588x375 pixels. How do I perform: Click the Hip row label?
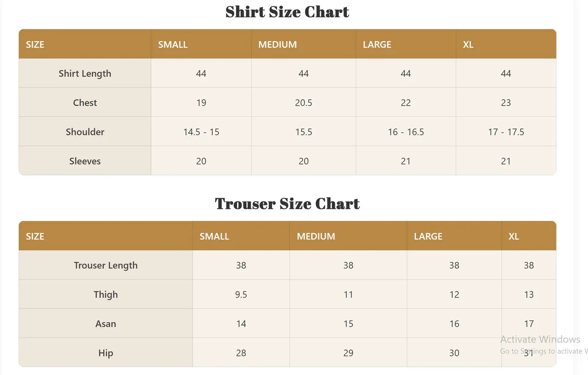coord(105,353)
